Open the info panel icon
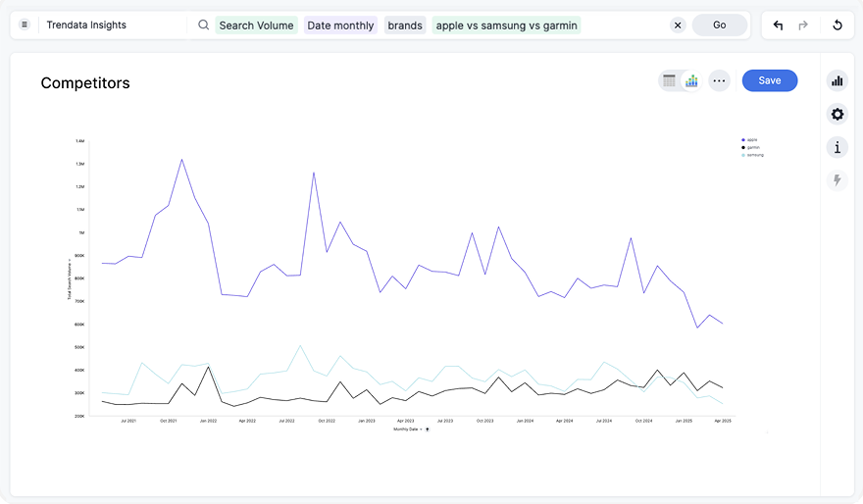 point(837,148)
